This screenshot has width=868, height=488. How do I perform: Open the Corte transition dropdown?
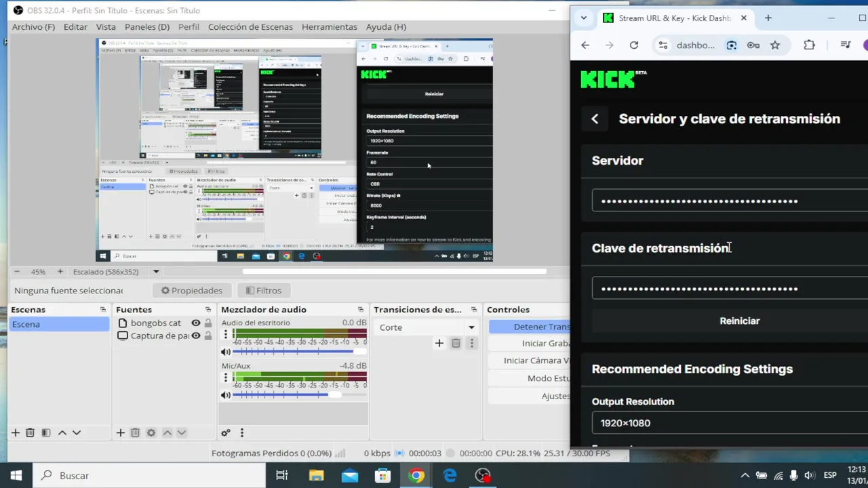427,327
